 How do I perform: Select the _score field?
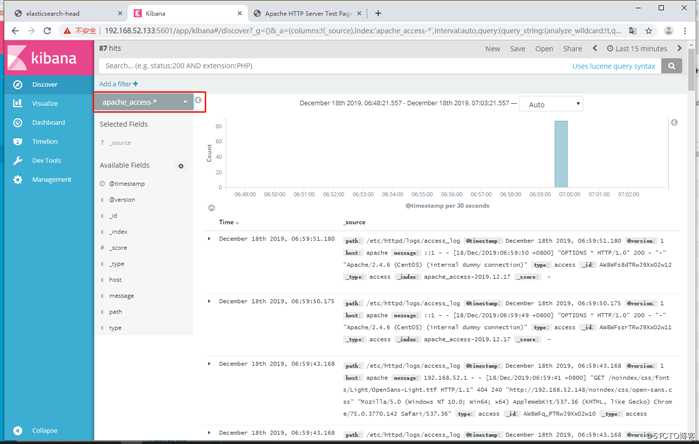point(119,248)
